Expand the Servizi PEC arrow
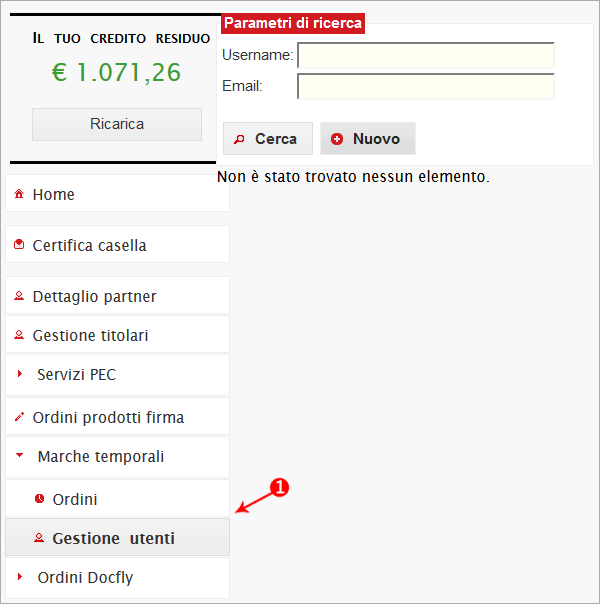This screenshot has height=604, width=600. click(20, 374)
